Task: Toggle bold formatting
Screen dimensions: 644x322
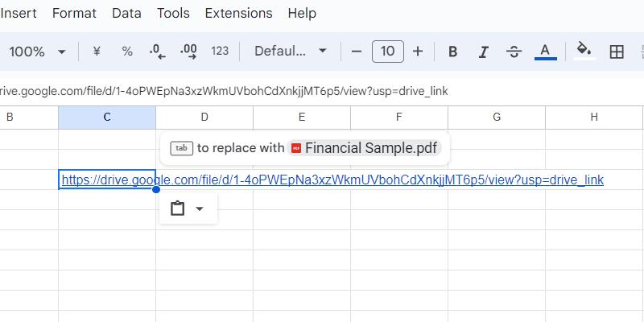Action: 452,52
